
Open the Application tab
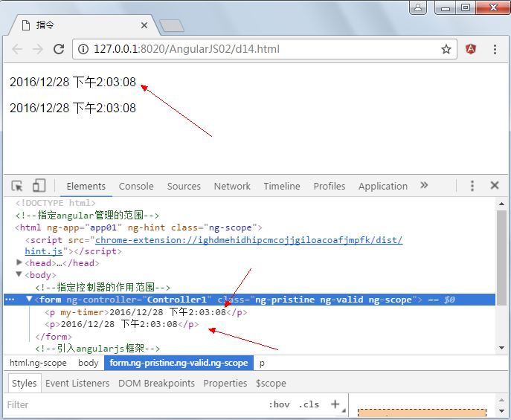pyautogui.click(x=383, y=187)
